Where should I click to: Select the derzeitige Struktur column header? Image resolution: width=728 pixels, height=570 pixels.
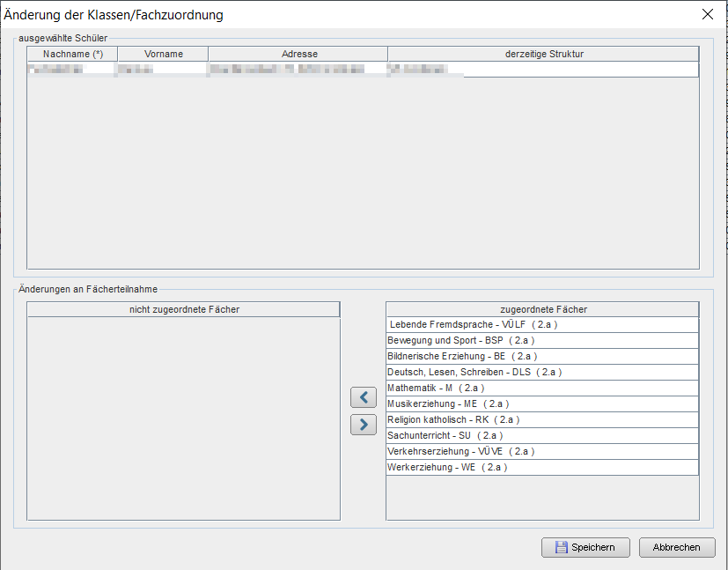coord(543,54)
